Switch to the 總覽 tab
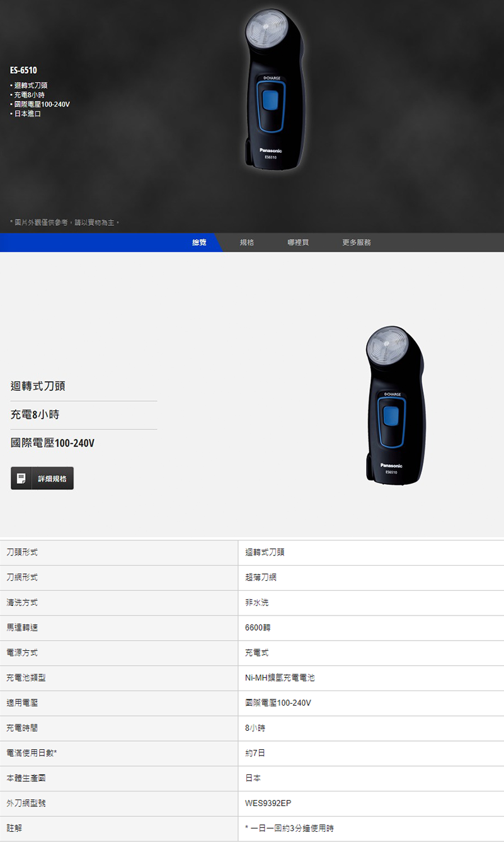The width and height of the screenshot is (504, 845). tap(199, 243)
